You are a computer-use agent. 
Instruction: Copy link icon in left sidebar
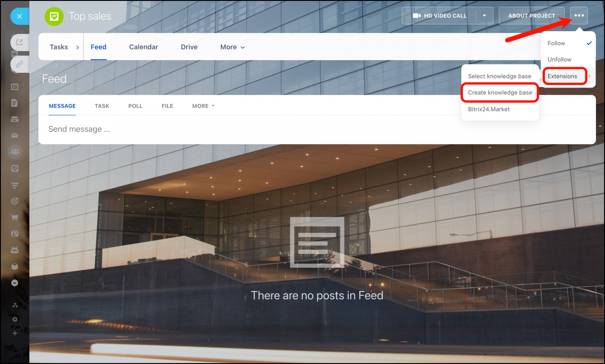19,64
